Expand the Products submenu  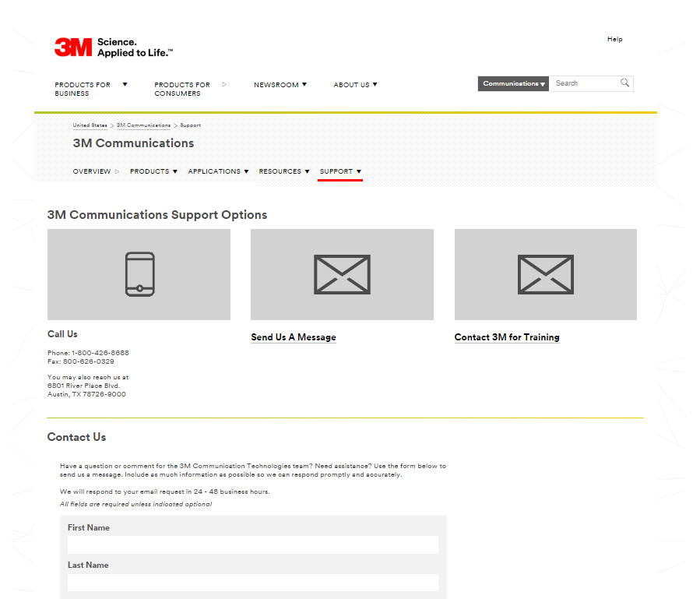(153, 171)
